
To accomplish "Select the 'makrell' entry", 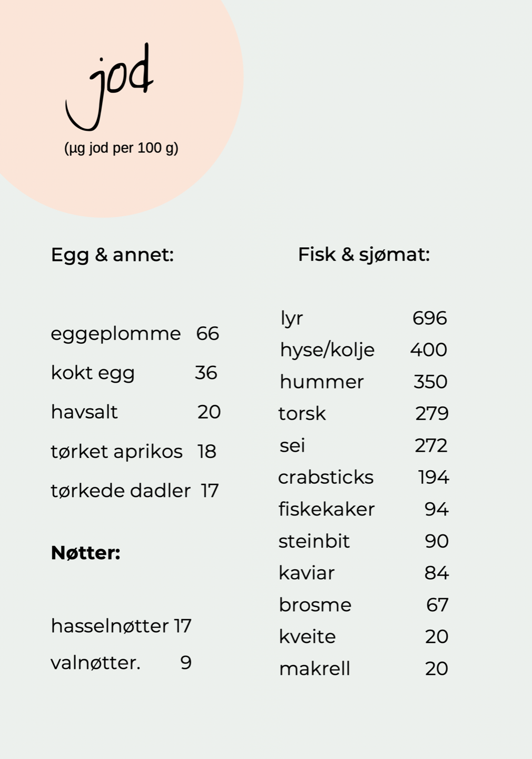I will point(314,669).
